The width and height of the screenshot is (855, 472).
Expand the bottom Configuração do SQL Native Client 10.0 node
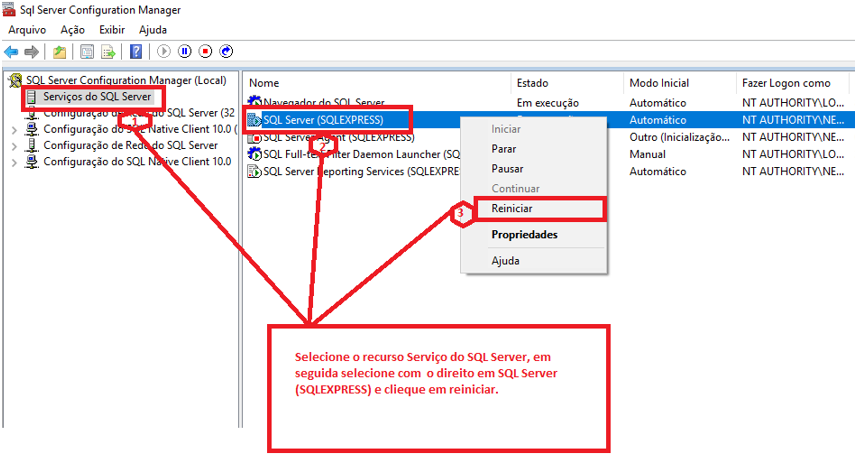[x=14, y=162]
